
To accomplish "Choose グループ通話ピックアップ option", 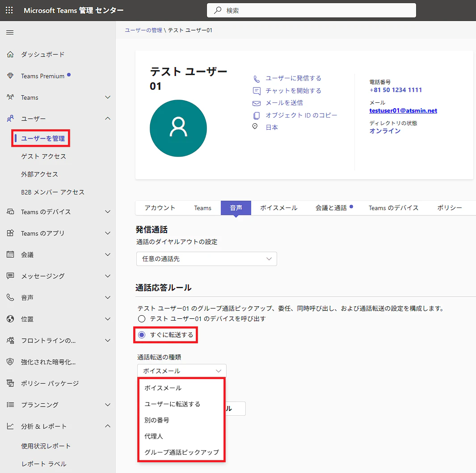I will coord(181,452).
